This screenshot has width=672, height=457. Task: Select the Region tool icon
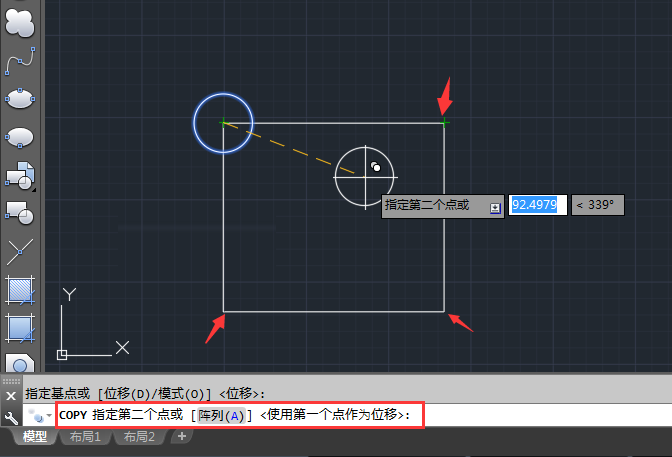pyautogui.click(x=20, y=364)
